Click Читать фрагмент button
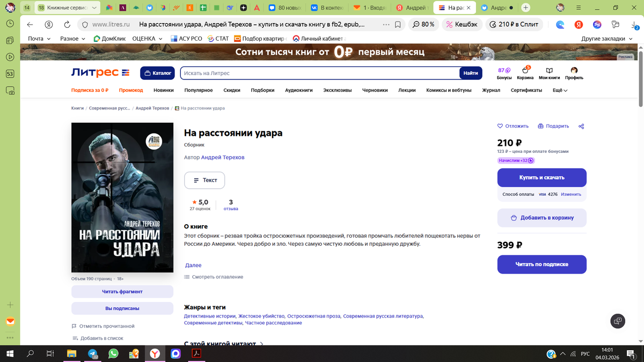 coord(122,292)
